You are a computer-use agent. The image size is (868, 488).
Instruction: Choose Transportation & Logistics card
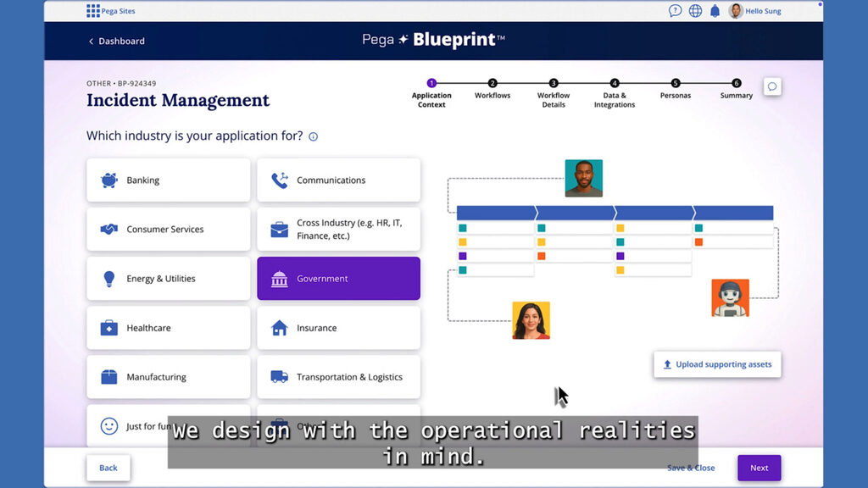(x=338, y=377)
